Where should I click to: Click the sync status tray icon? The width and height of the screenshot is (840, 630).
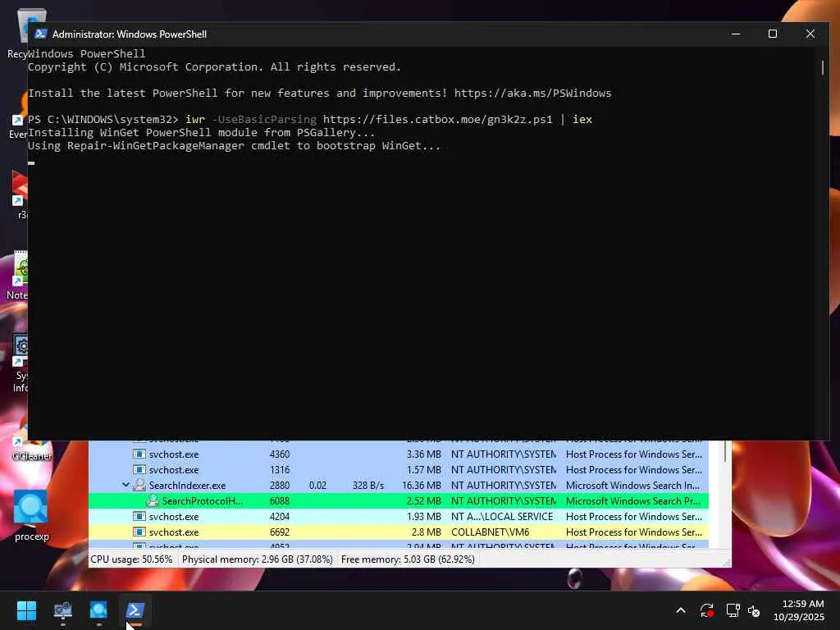pos(706,610)
